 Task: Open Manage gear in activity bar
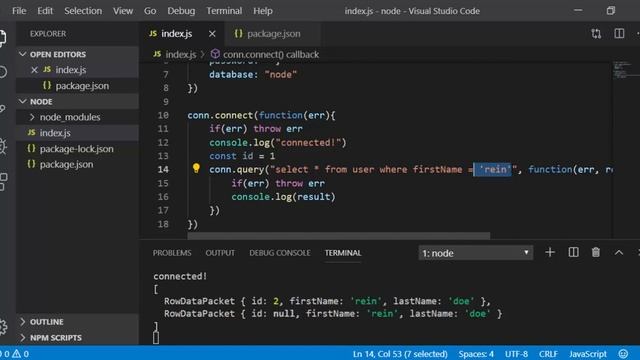pyautogui.click(x=3, y=327)
